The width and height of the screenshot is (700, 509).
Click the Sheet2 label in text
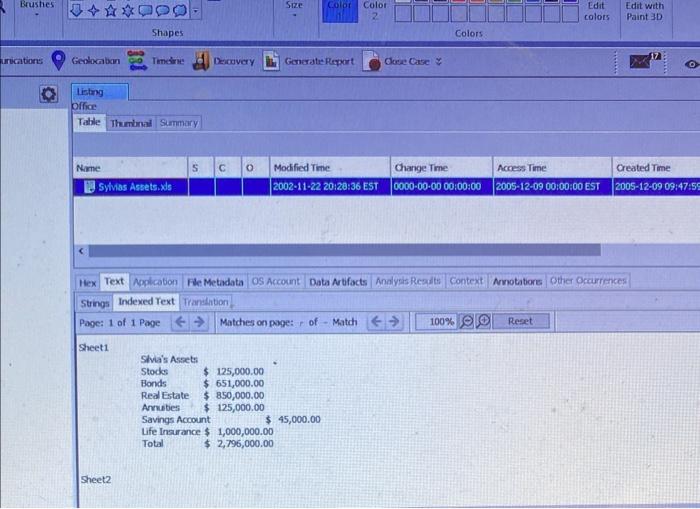click(x=96, y=480)
